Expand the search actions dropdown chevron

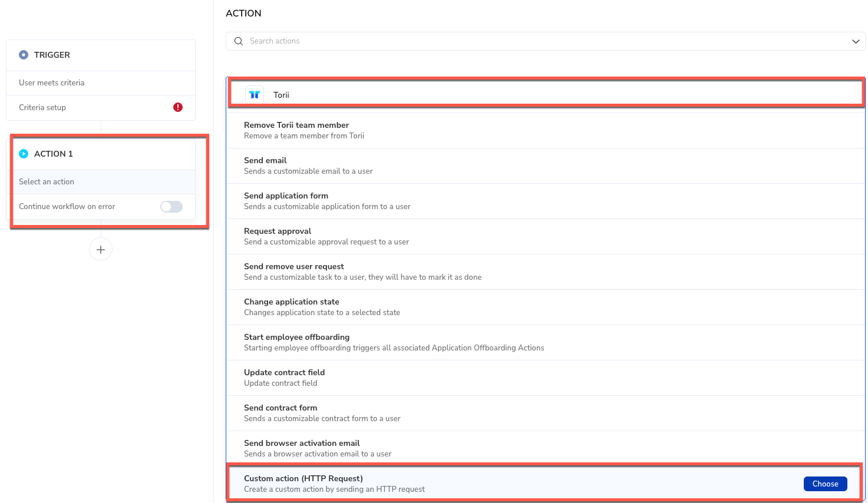[x=856, y=41]
